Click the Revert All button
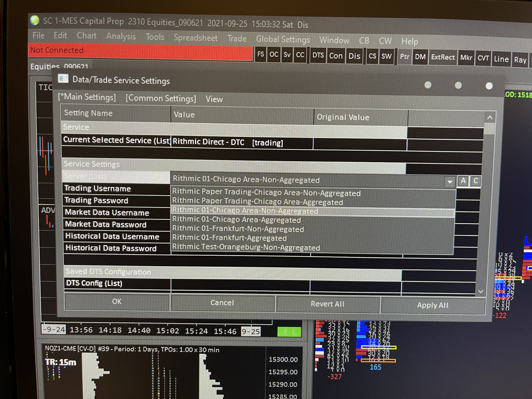 327,304
